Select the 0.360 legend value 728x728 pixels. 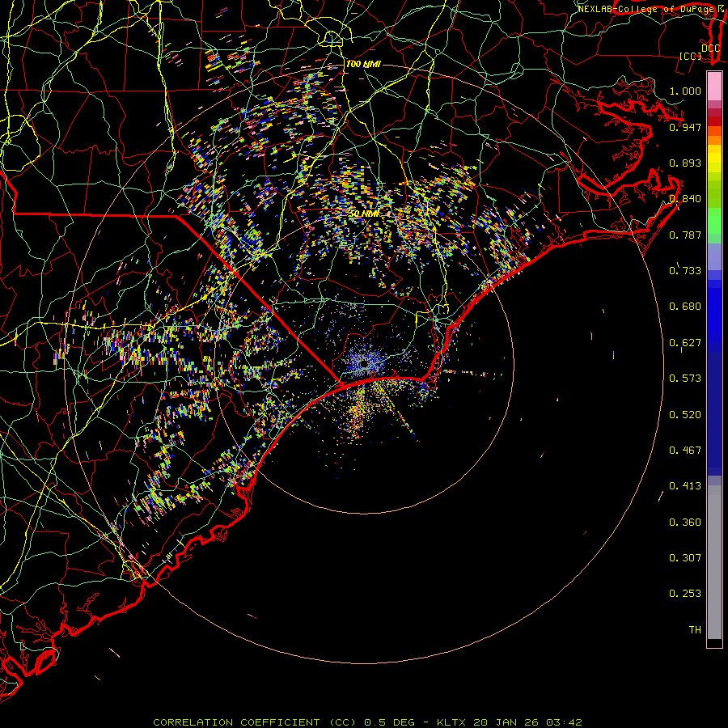[685, 523]
